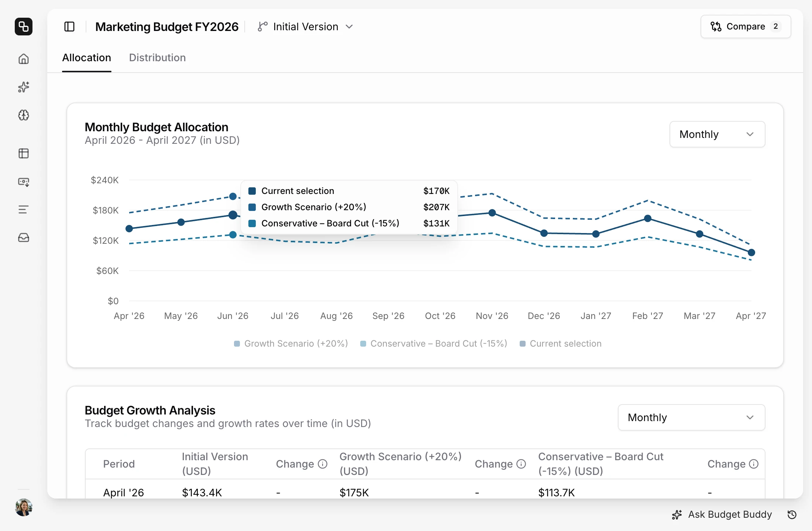Click the May '26 data point on chart
Viewport: 812px width, 531px height.
point(181,222)
